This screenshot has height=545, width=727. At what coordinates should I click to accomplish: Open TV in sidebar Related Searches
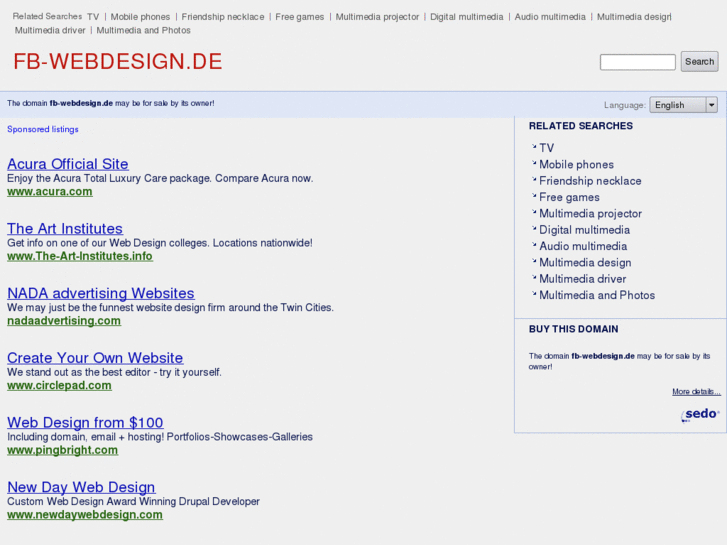coord(547,148)
